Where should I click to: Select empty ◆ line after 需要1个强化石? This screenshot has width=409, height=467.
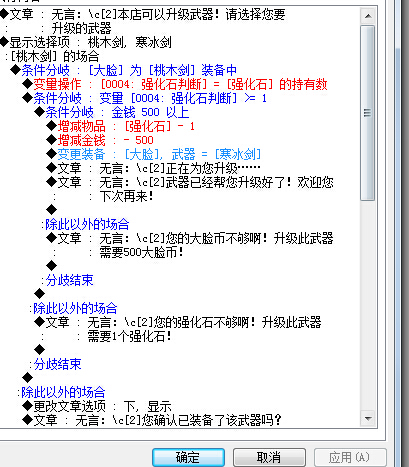(x=40, y=350)
